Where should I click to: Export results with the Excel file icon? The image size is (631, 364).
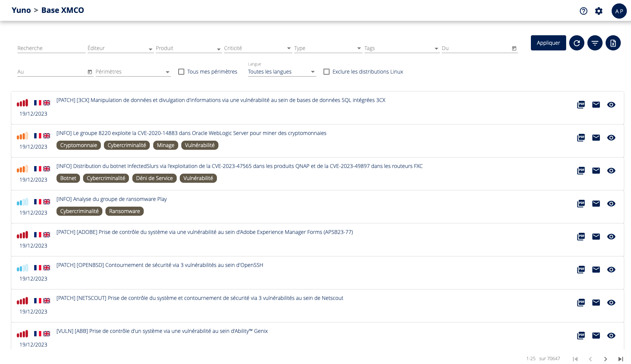pyautogui.click(x=613, y=43)
